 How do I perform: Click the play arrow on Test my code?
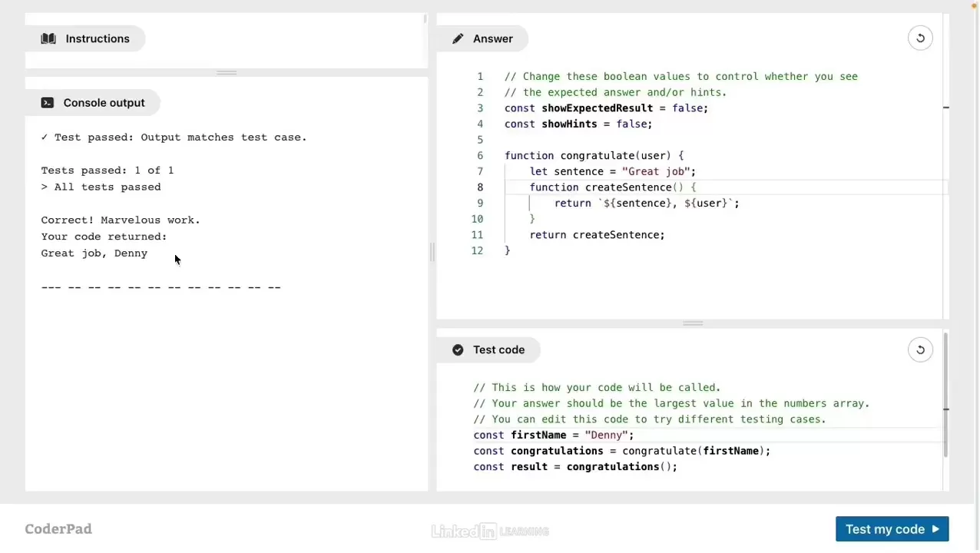[x=935, y=529]
